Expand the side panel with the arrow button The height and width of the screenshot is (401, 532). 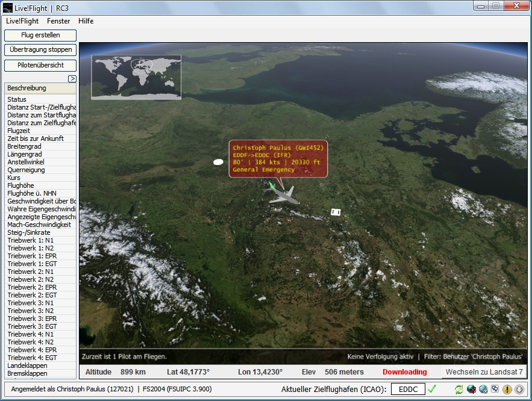72,79
